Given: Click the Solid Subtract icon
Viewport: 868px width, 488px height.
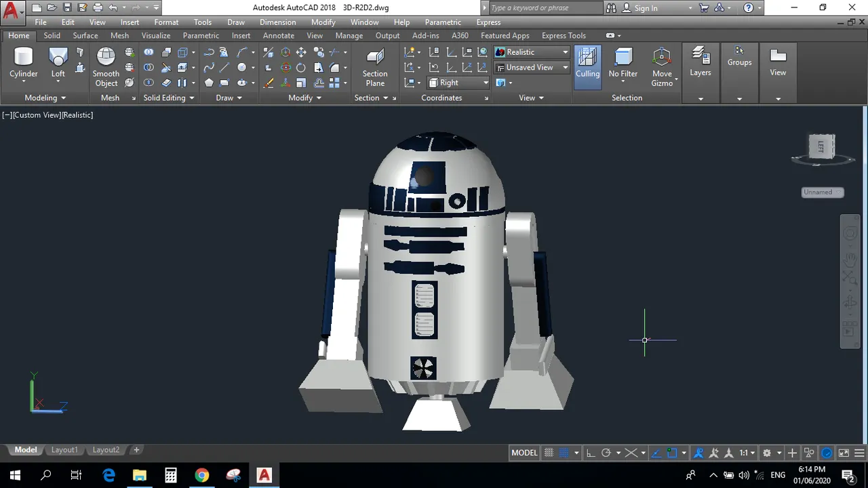Looking at the screenshot, I should pyautogui.click(x=149, y=68).
